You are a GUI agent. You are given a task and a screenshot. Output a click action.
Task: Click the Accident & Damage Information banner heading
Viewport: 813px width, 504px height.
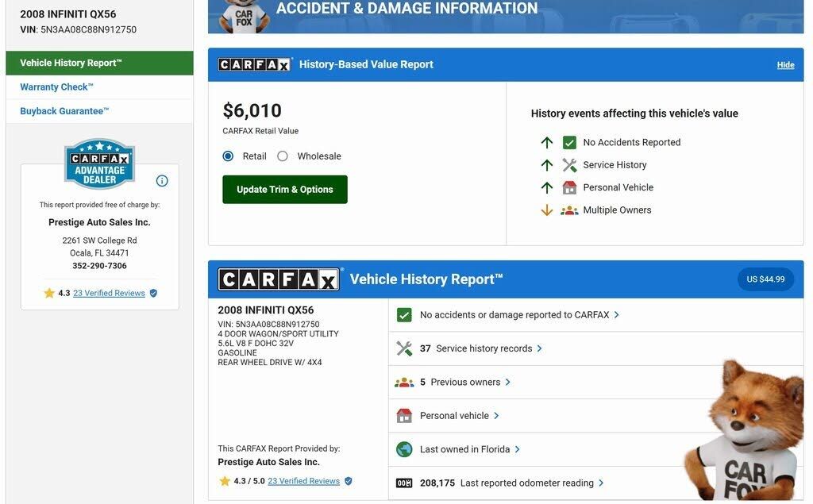pos(406,8)
